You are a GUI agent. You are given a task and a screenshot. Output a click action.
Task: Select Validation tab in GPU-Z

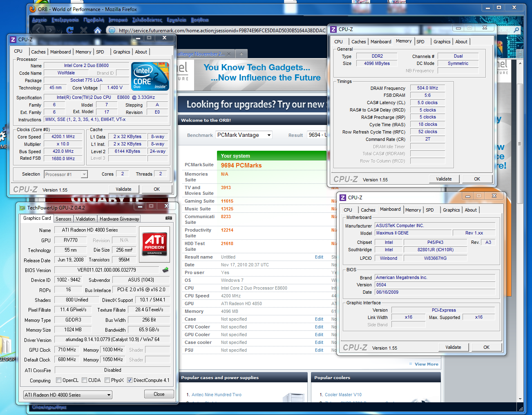pos(85,219)
